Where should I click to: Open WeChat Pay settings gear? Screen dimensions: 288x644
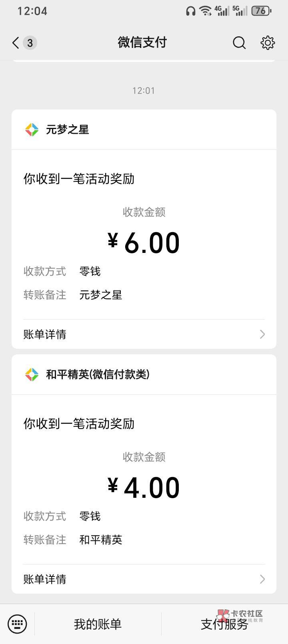[x=268, y=43]
